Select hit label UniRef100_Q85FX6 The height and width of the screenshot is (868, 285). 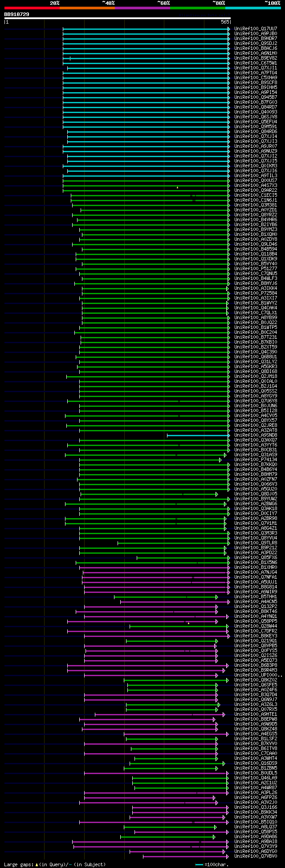[x=256, y=557]
